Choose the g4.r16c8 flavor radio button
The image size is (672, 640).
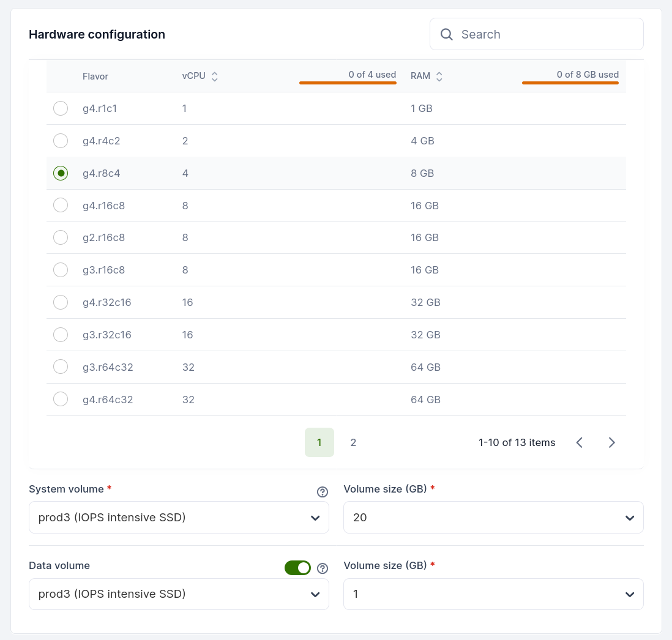click(x=61, y=205)
